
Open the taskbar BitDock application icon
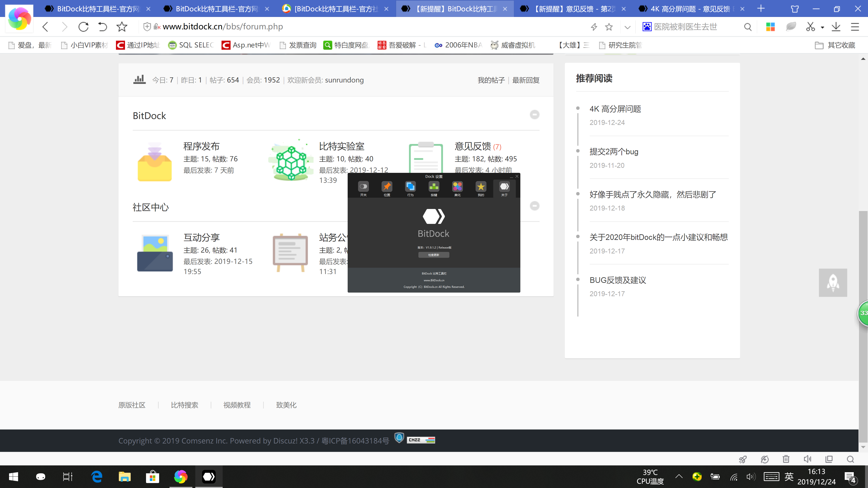(209, 476)
